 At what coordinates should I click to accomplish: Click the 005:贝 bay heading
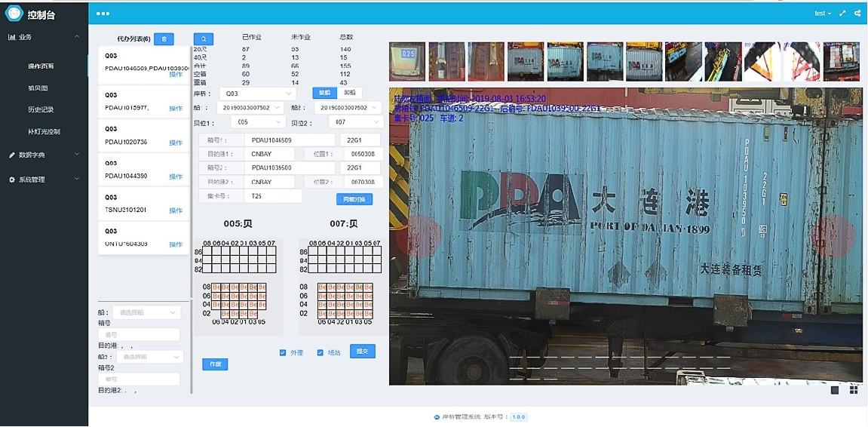coord(238,224)
